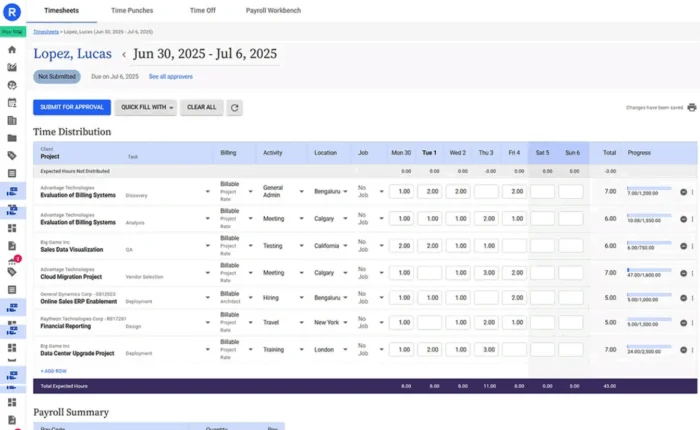Click progress bar for Data Center Upgrade Project

point(649,347)
